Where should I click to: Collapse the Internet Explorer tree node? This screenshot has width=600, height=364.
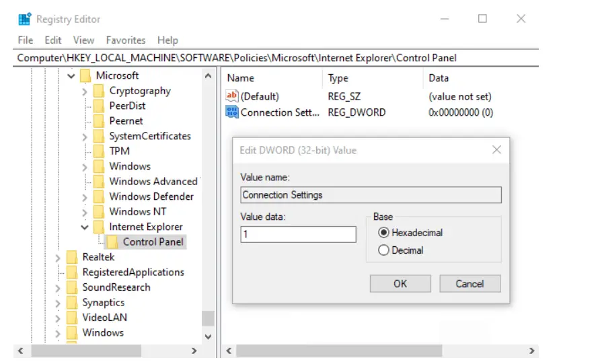[85, 227]
